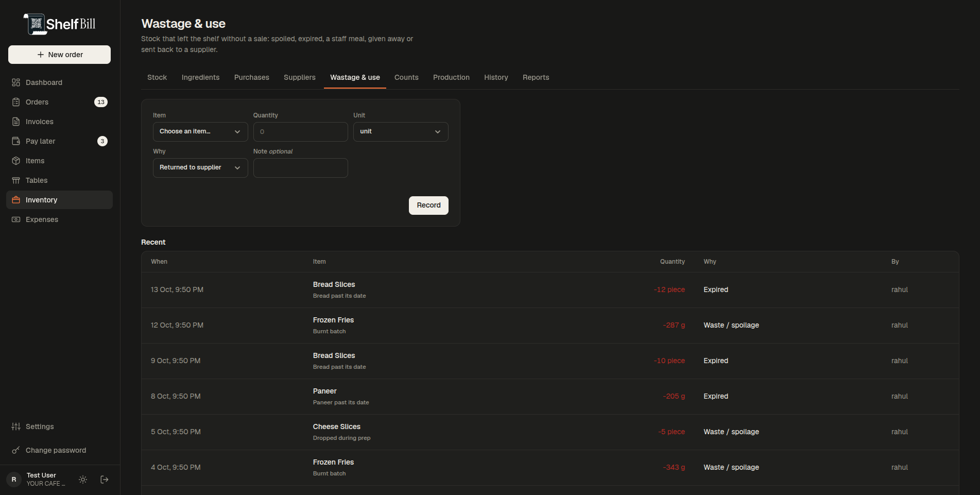Switch to the Reports tab

[536, 77]
